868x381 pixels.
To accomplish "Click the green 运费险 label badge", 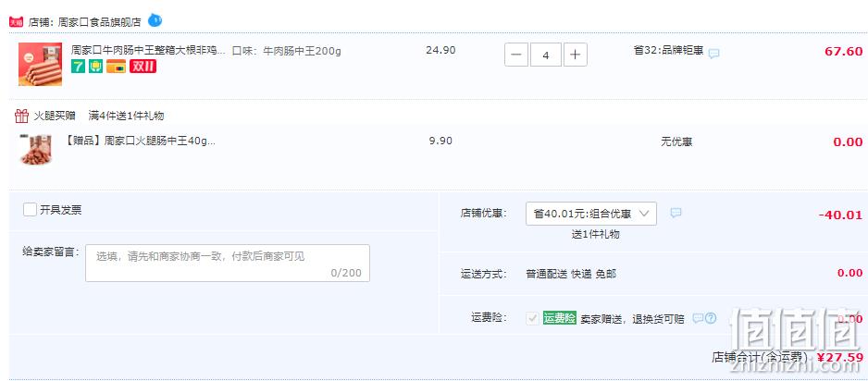I will (x=560, y=318).
